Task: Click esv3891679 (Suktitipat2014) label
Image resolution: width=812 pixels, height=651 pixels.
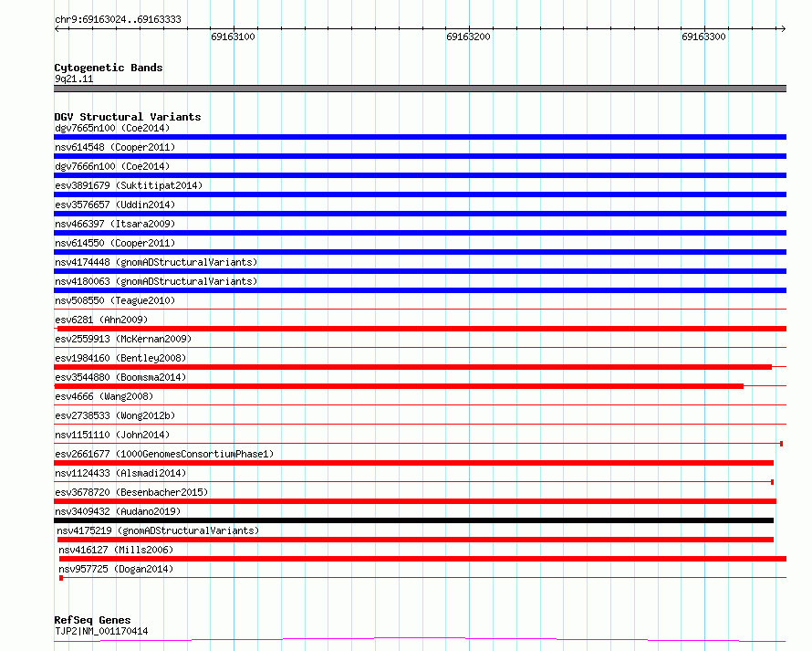Action: (x=129, y=185)
